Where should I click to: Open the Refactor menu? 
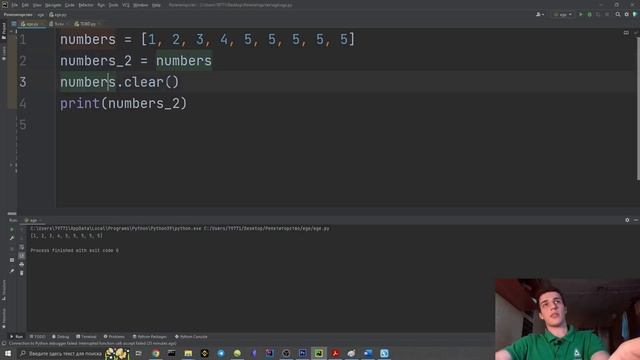(x=86, y=5)
